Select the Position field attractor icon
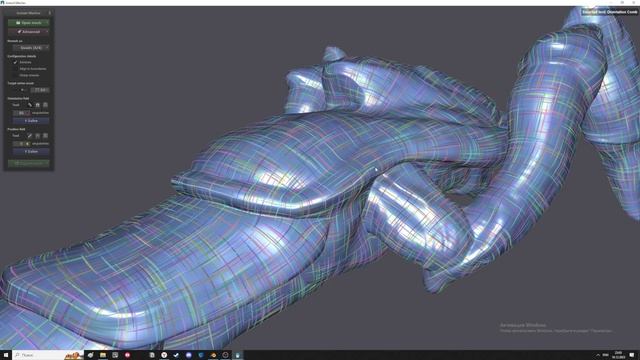The image size is (640, 360). pyautogui.click(x=38, y=136)
